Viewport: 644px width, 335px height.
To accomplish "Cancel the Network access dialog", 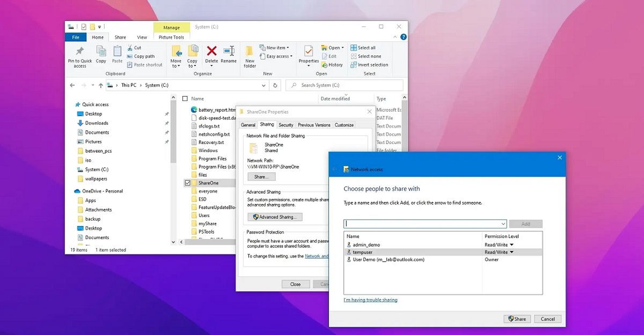I will (x=548, y=319).
